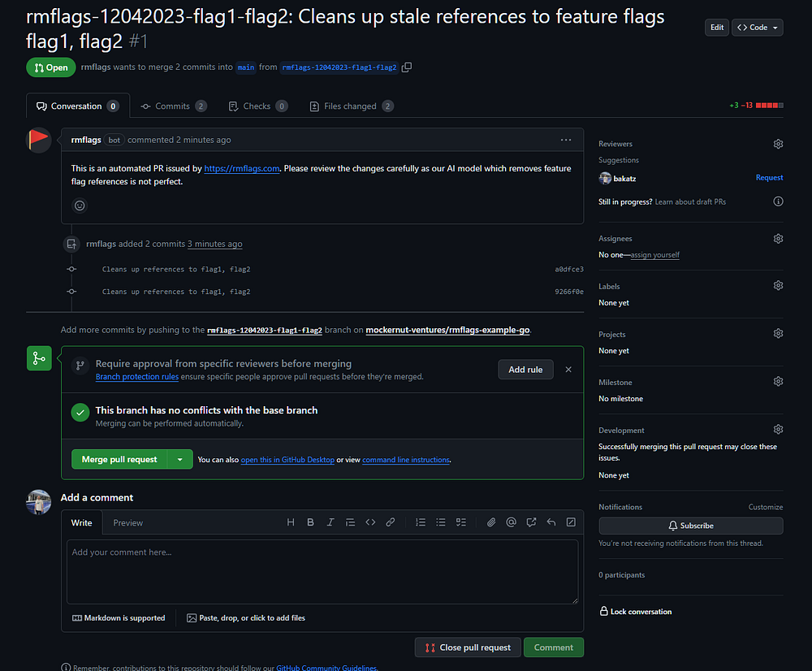Click your user avatar beside comment box
Screen dimensions: 812x671
click(x=38, y=502)
